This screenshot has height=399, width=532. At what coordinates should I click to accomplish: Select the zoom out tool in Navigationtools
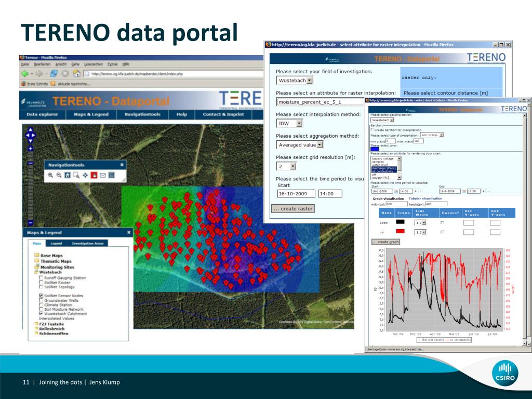pyautogui.click(x=59, y=175)
